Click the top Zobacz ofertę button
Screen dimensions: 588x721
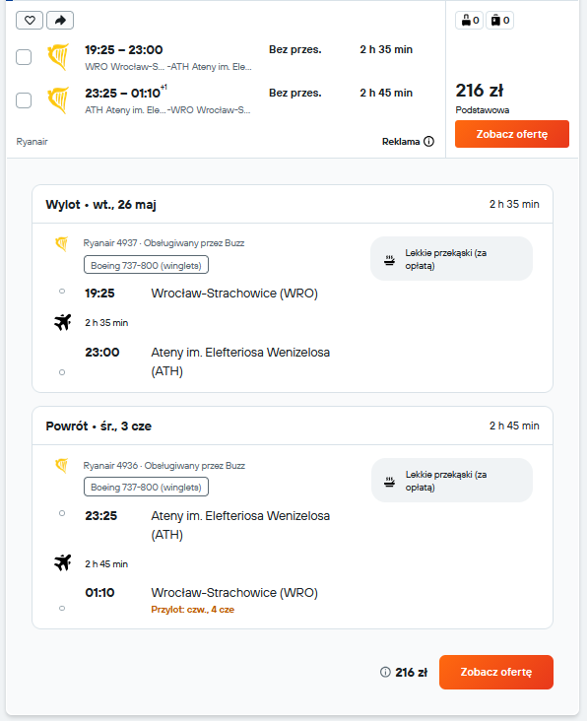click(512, 134)
